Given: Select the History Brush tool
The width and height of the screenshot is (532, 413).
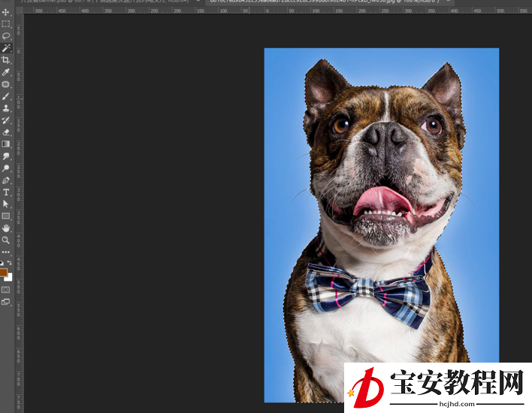Looking at the screenshot, I should pyautogui.click(x=6, y=120).
